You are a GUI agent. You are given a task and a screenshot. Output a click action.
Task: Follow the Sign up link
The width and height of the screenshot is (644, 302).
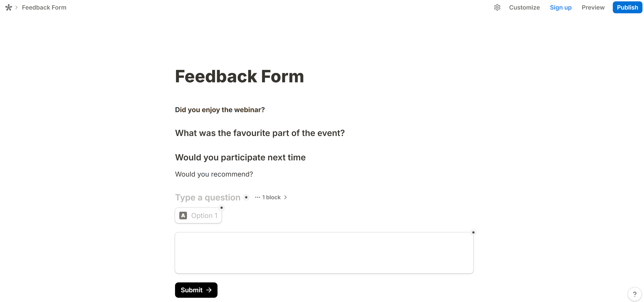[x=561, y=7]
